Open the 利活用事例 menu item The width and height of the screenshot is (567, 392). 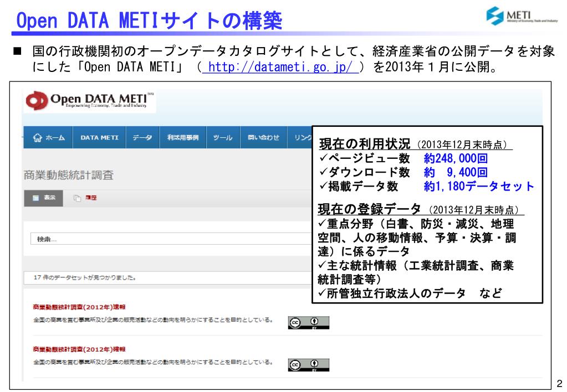pos(183,138)
